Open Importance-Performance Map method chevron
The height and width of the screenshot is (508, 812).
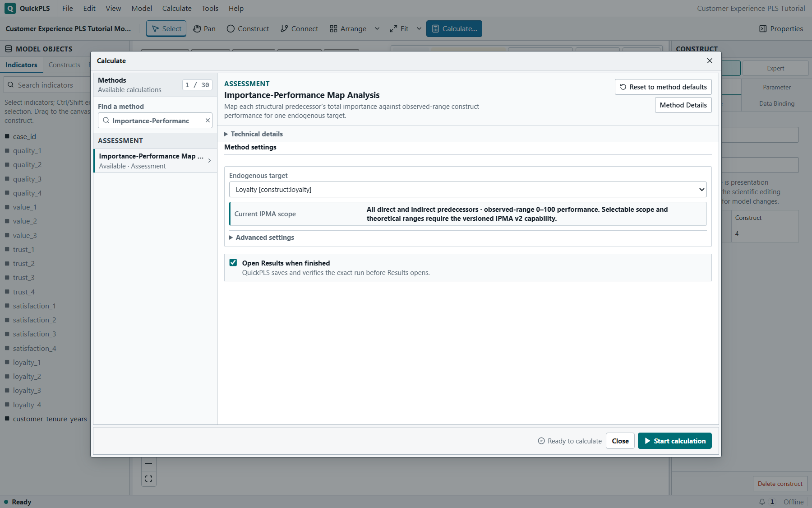coord(209,161)
